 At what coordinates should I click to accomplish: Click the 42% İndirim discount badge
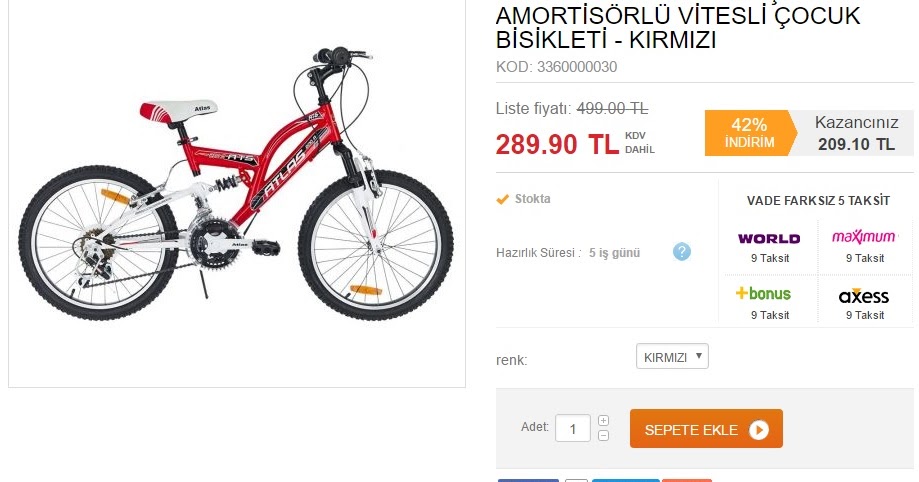(x=750, y=133)
